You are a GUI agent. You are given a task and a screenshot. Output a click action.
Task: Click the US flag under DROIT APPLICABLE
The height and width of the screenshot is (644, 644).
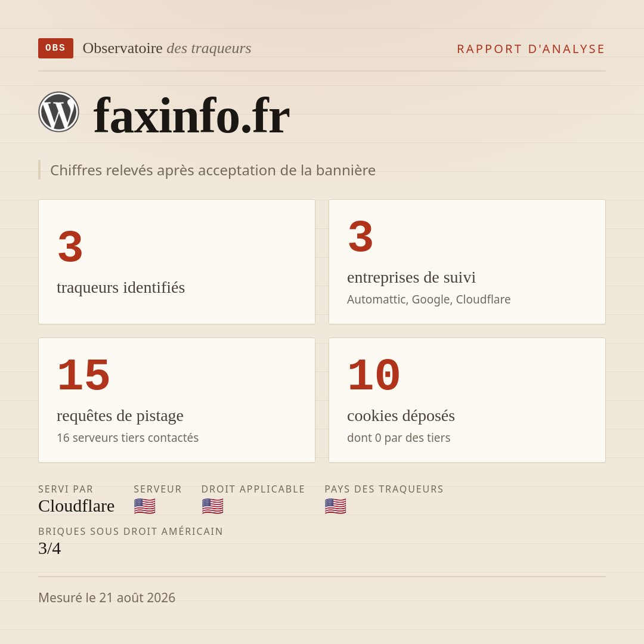click(x=212, y=506)
